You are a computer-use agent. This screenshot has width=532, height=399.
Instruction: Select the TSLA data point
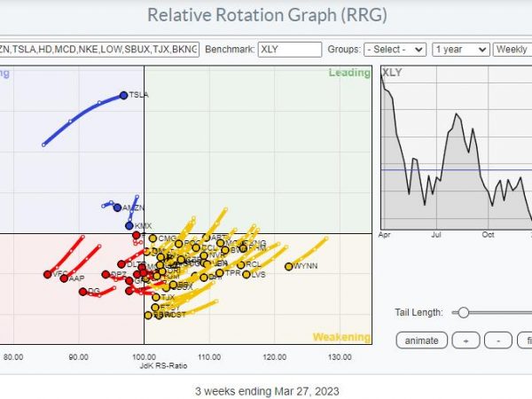pos(123,96)
